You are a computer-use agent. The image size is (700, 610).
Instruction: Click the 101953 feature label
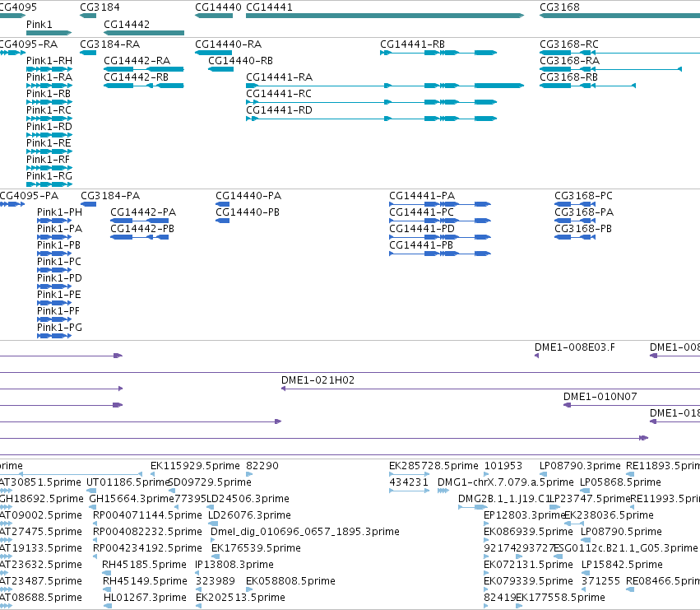(503, 466)
